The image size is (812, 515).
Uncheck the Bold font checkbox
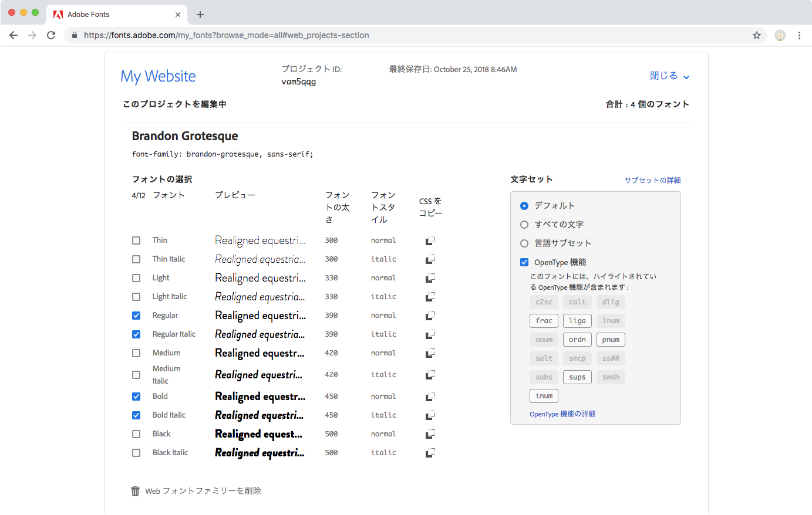pyautogui.click(x=136, y=397)
